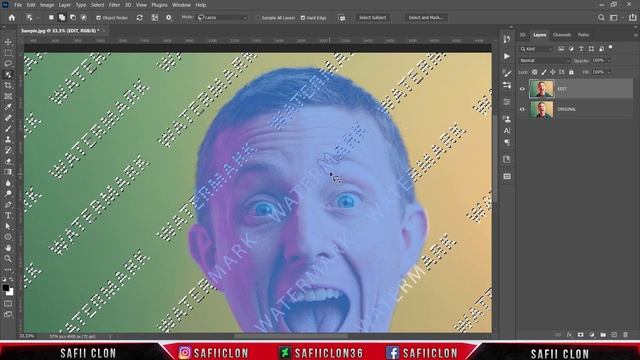The width and height of the screenshot is (640, 360).
Task: Delete layer trash icon
Action: [626, 335]
